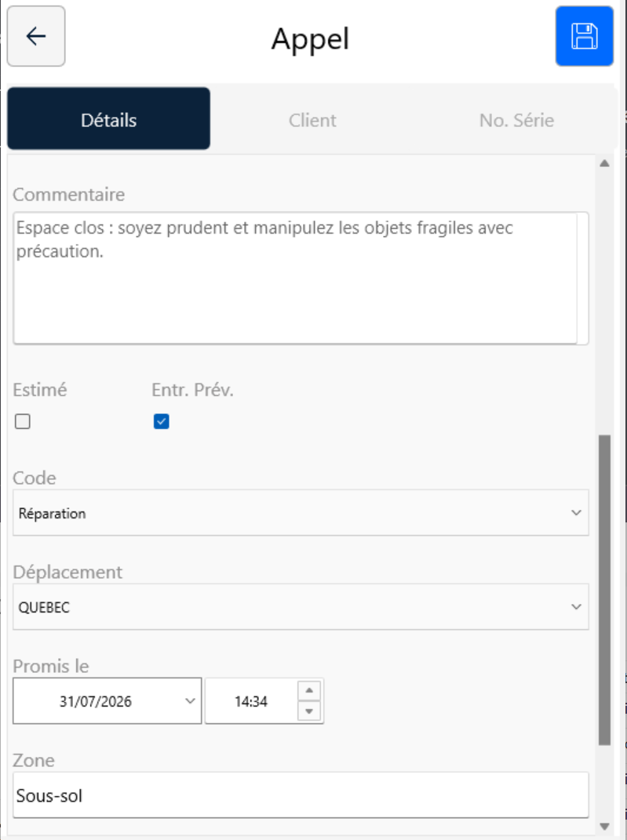Click the 31/07/2026 date text
Viewport: 627px width, 840px height.
pos(96,701)
